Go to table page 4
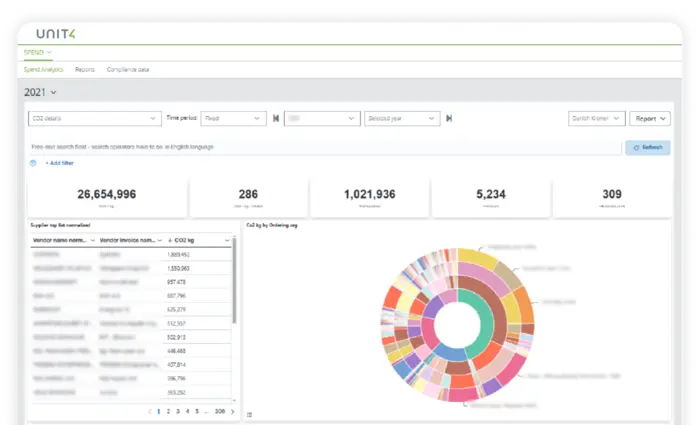The height and width of the screenshot is (425, 700). tap(188, 412)
